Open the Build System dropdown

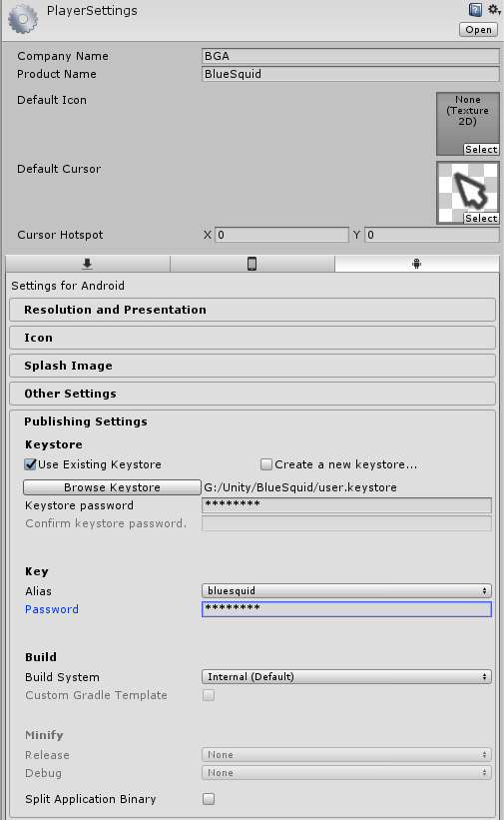(346, 677)
